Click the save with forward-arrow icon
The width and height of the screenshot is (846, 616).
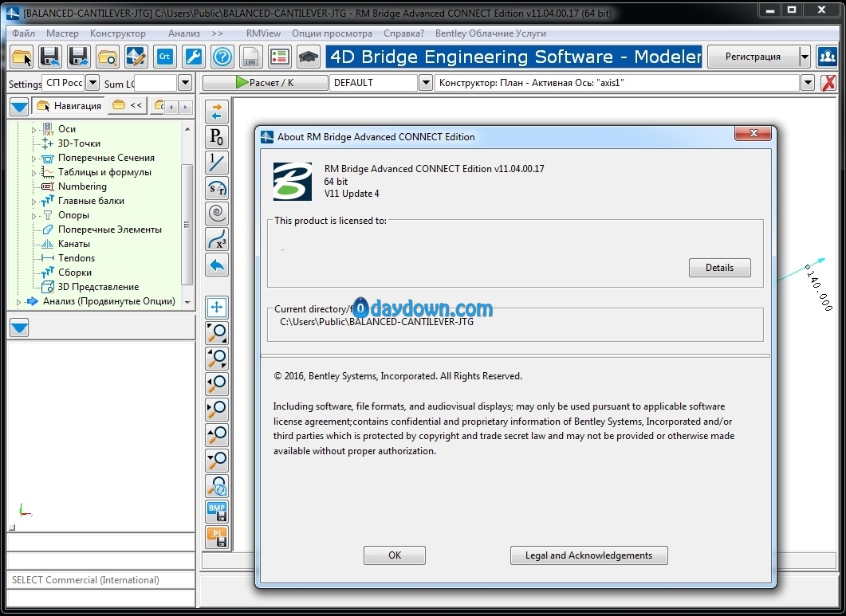[x=79, y=57]
